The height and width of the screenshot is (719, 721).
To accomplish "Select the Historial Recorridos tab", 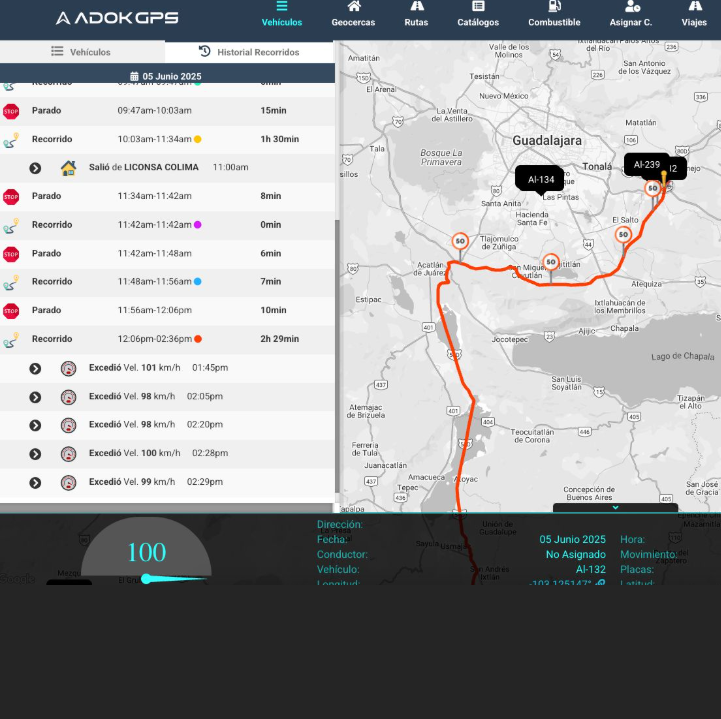I will coord(249,52).
